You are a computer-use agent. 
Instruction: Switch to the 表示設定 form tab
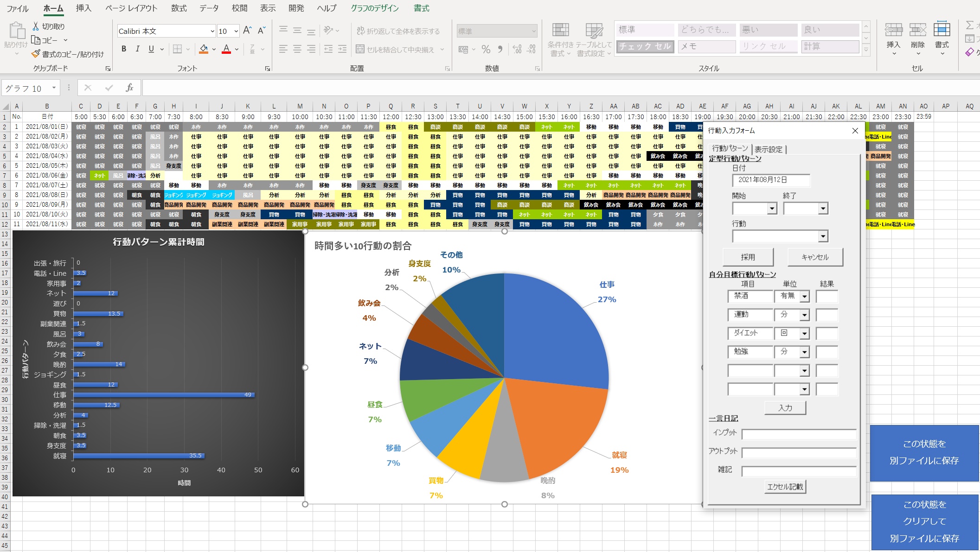(x=769, y=149)
